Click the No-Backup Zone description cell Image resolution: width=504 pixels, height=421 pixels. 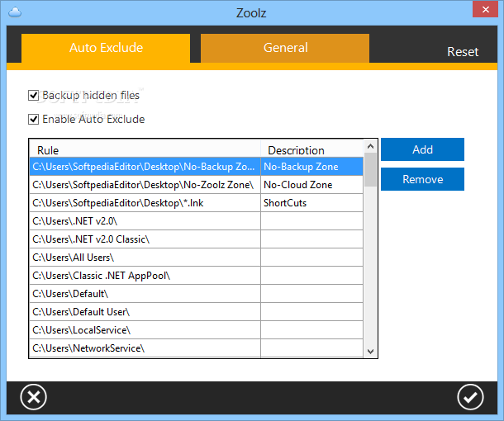click(312, 167)
